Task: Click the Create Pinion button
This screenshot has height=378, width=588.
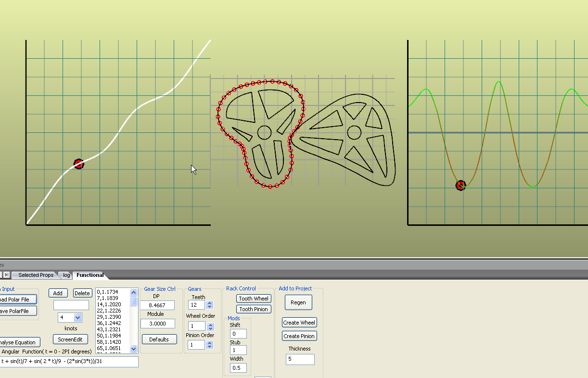Action: coord(299,336)
